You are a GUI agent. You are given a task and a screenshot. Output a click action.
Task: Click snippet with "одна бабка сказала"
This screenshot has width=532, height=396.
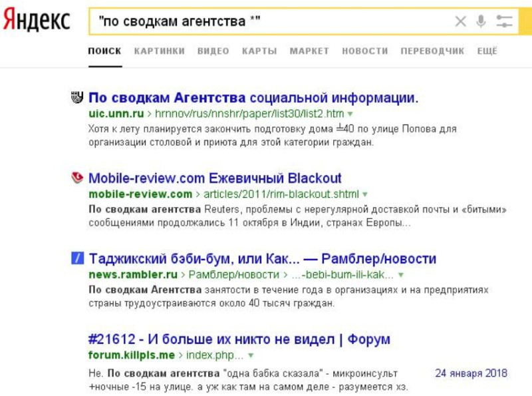coord(248,380)
